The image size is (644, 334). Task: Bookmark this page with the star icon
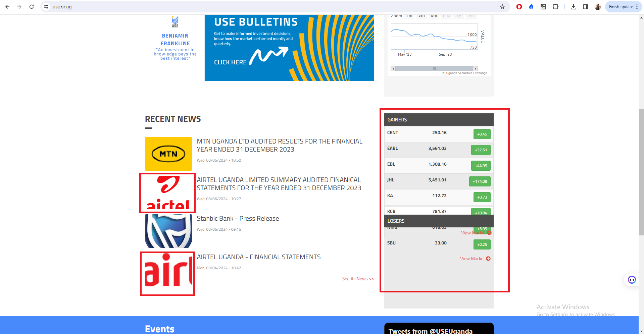coord(502,7)
